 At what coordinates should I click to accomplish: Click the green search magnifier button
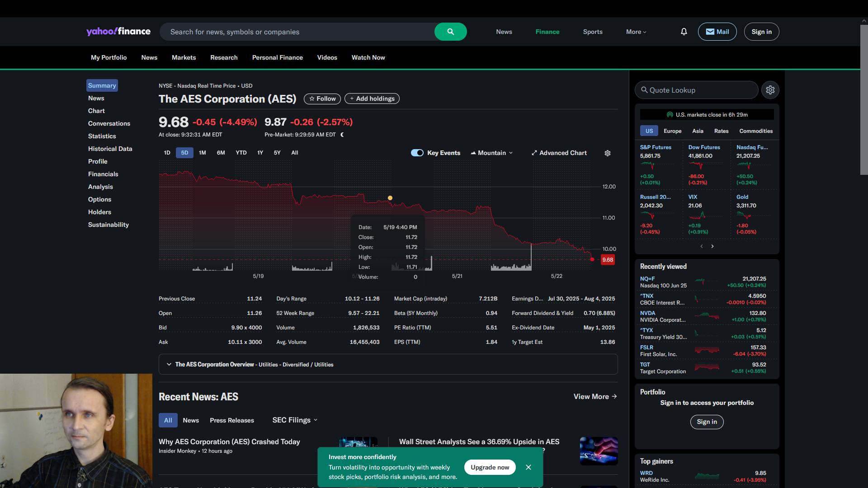point(450,32)
